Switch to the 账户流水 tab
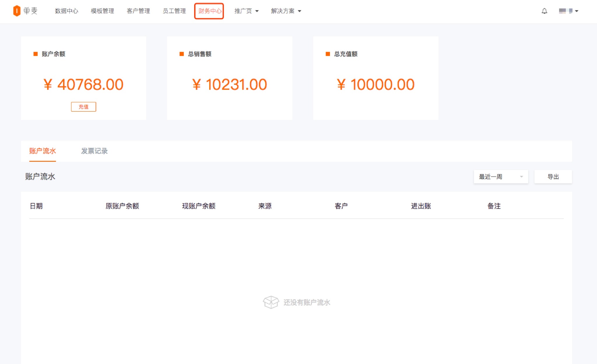 point(43,151)
